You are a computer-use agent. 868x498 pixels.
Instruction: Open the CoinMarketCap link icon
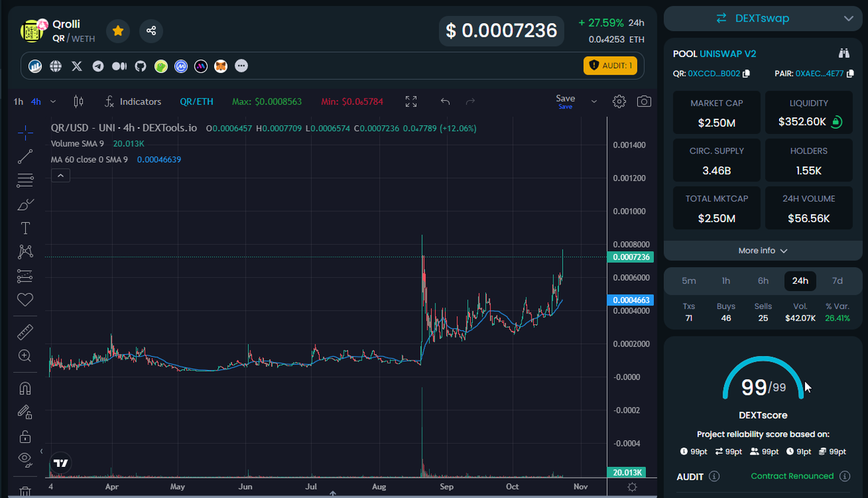[181, 66]
